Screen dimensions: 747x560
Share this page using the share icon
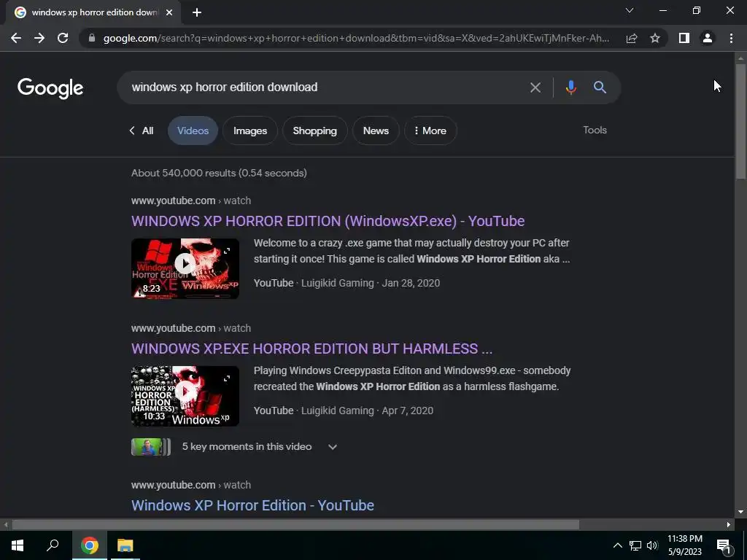coord(632,38)
